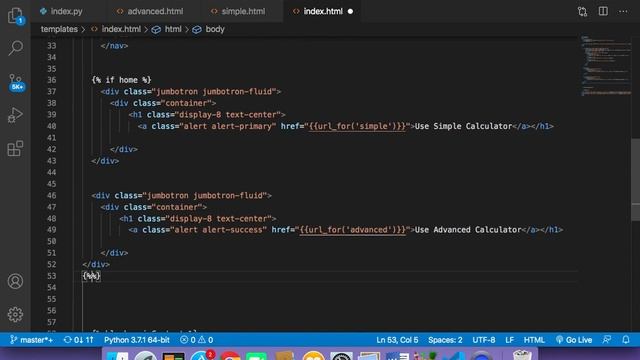Click 'Use Advanced Calculator' text
Screen dimensions: 640x360
[468, 230]
